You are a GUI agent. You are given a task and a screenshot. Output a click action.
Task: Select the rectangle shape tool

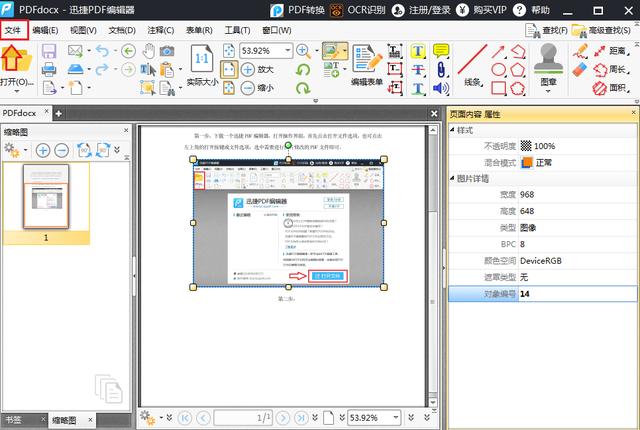pos(498,88)
